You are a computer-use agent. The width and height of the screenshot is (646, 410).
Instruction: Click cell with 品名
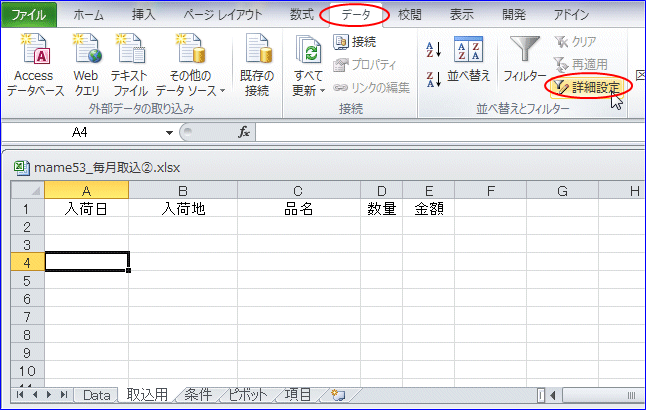299,209
